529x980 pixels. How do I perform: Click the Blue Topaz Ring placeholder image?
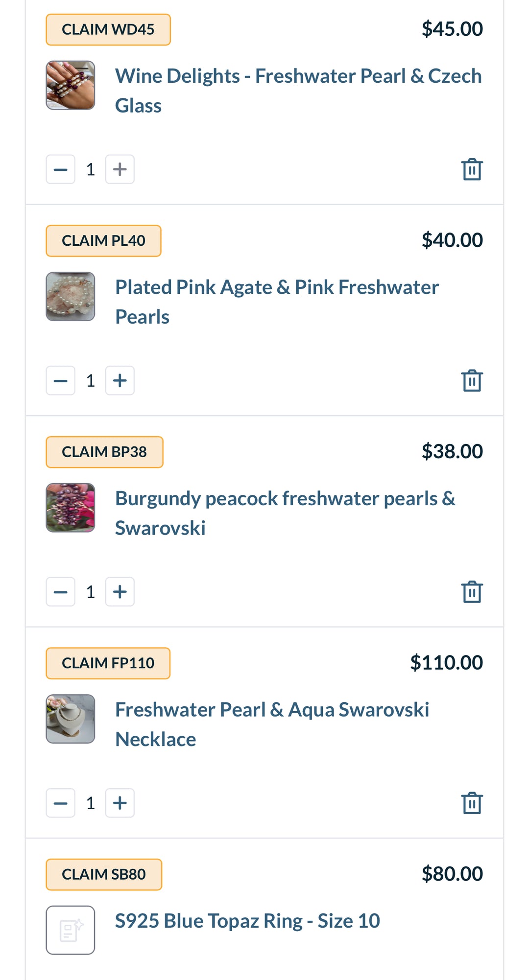click(71, 930)
